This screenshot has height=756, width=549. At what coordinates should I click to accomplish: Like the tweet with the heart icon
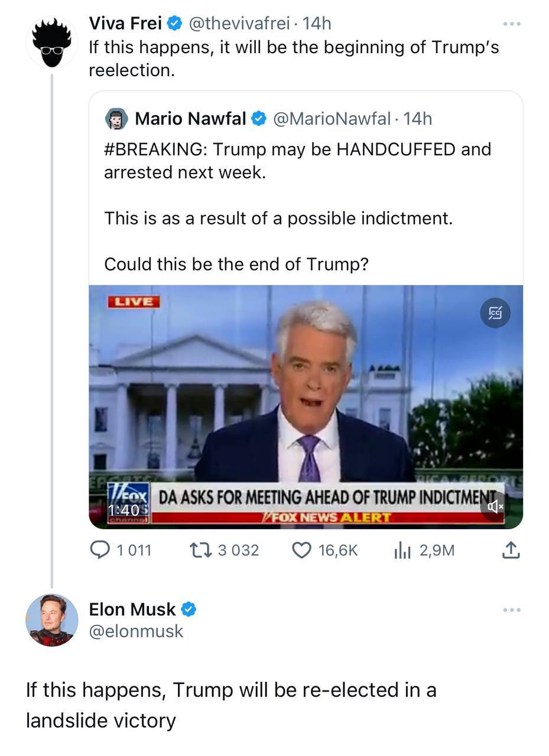301,550
